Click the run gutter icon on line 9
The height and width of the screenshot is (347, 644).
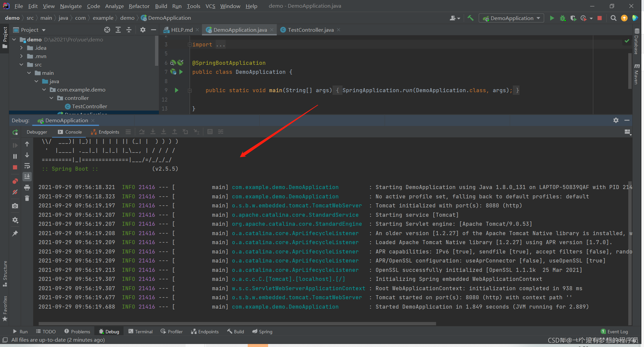[177, 90]
